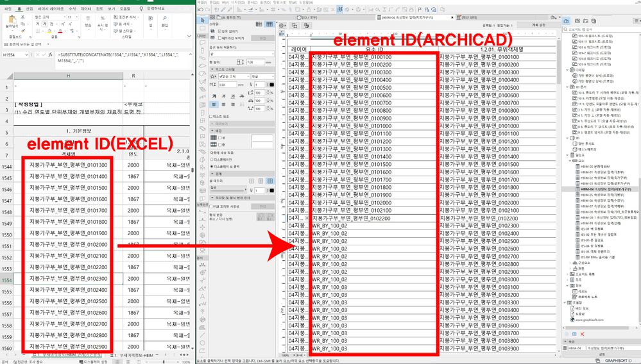The height and width of the screenshot is (364, 641).
Task: Open the Excel font name dropdown
Action: (x=65, y=17)
